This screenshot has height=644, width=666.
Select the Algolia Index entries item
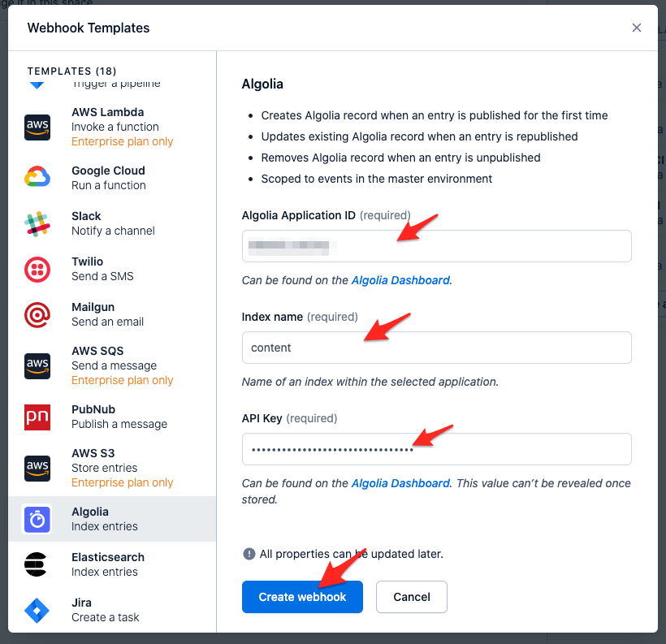pos(112,519)
